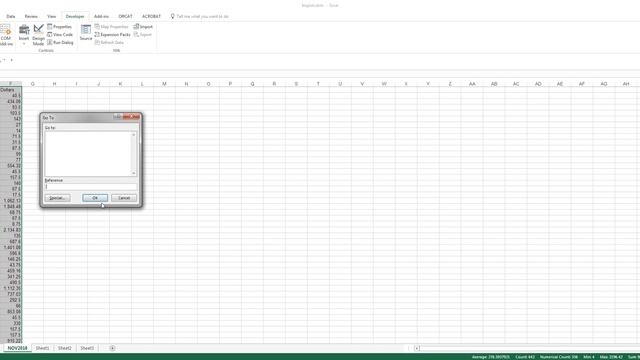Screen dimensions: 640x360
Task: Confirm Go To dialog with OK
Action: 95,198
